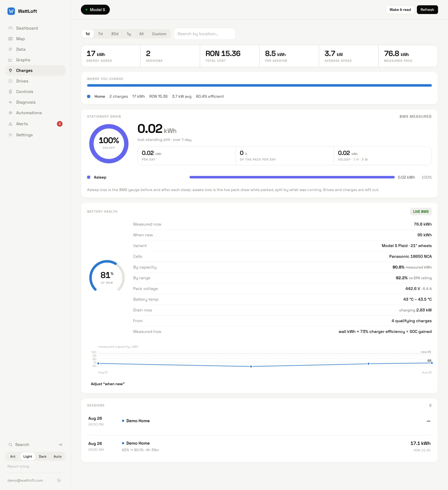
Task: Select the Charges plug icon
Action: coord(10,71)
